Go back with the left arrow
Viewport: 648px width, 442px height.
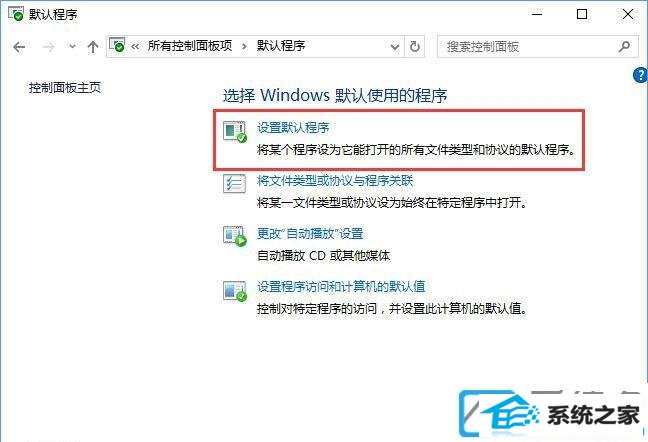pyautogui.click(x=19, y=47)
